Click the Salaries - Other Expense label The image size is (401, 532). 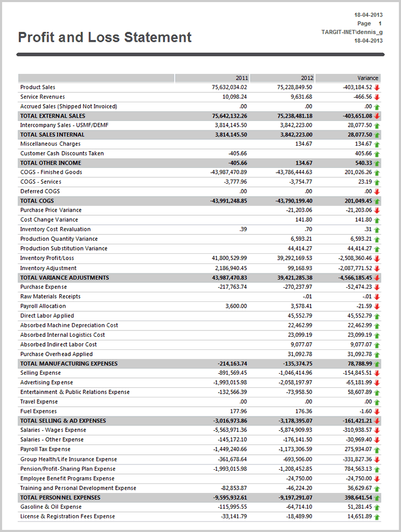pos(52,440)
